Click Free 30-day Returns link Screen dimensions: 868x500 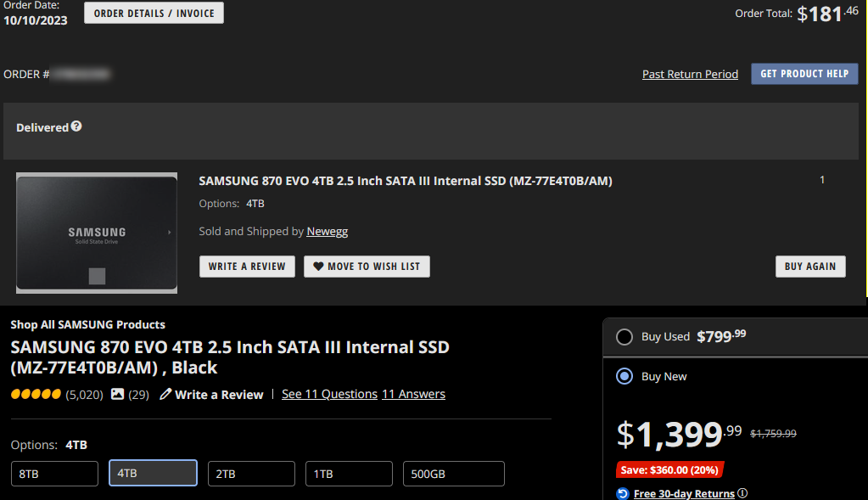point(684,493)
